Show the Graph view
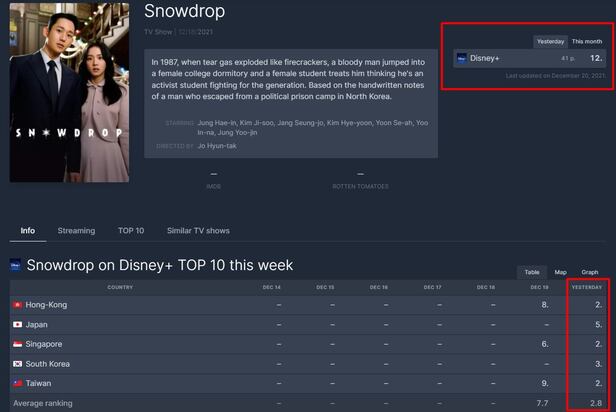 click(590, 272)
